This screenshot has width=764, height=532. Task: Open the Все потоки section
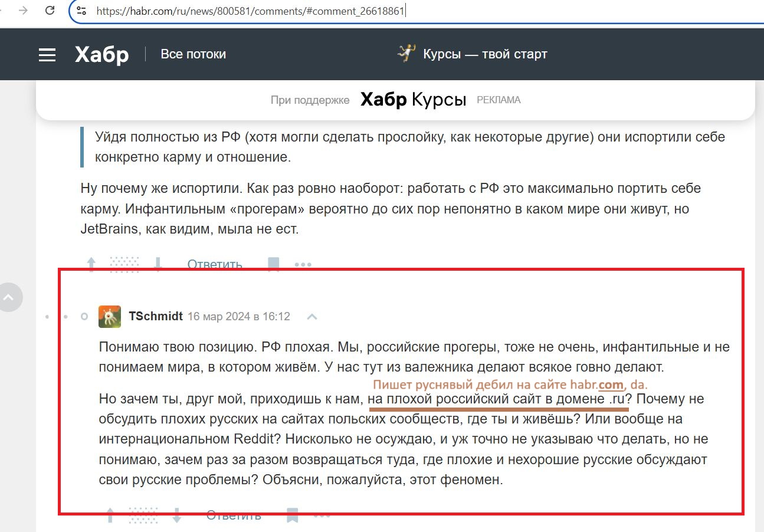pyautogui.click(x=193, y=54)
